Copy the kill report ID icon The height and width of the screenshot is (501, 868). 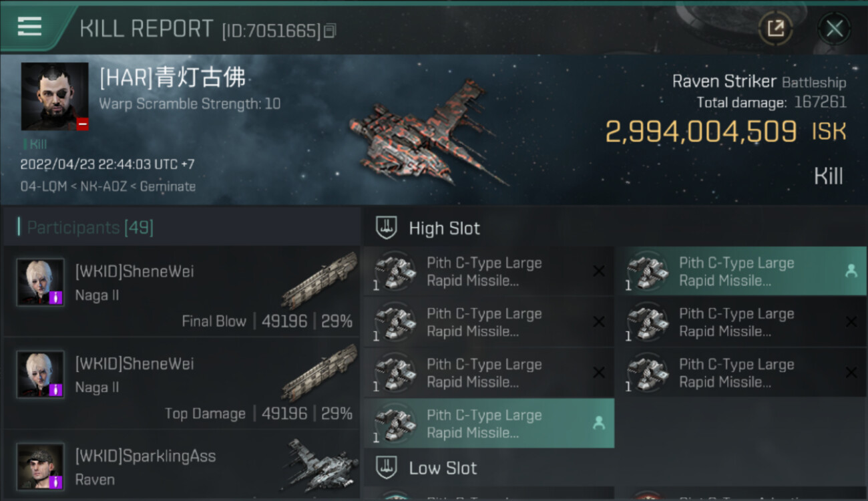329,31
